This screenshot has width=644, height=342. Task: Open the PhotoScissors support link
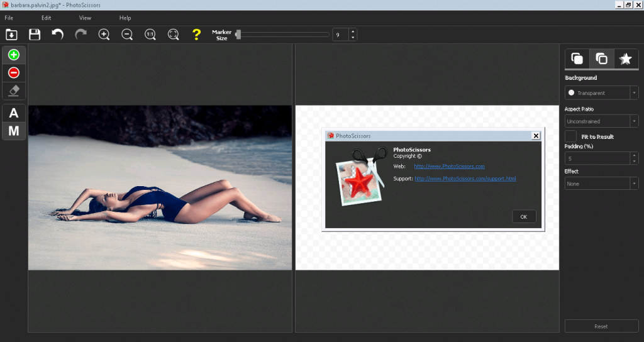click(x=465, y=179)
